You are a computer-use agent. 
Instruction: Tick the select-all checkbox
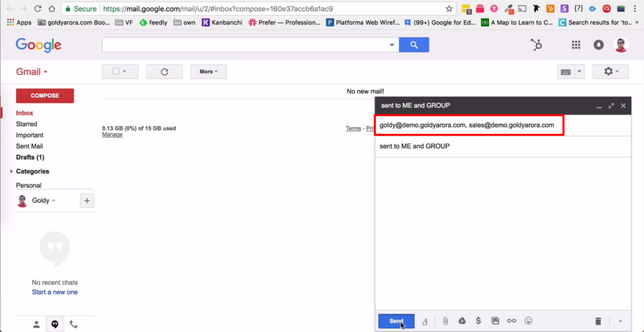tap(116, 71)
